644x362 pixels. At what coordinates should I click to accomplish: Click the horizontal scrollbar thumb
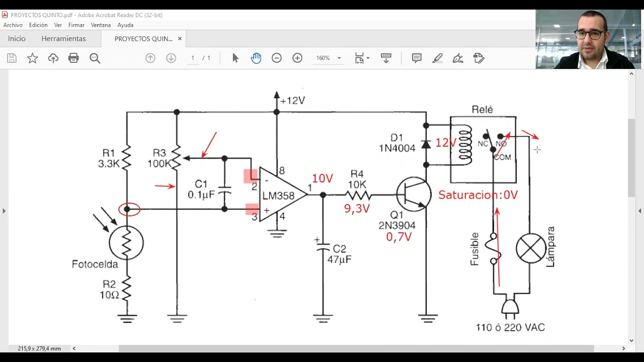(356, 348)
